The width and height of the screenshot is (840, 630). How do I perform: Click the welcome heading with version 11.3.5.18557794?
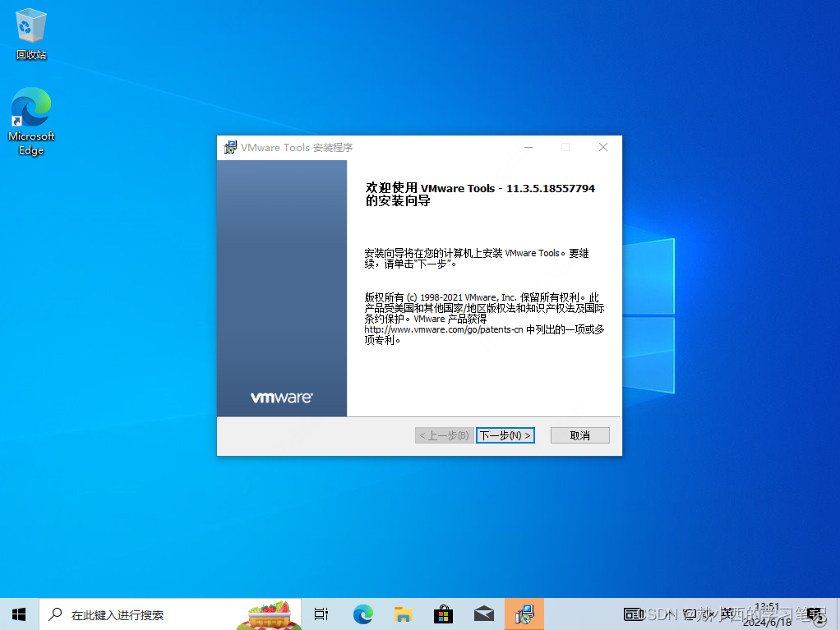tap(480, 195)
